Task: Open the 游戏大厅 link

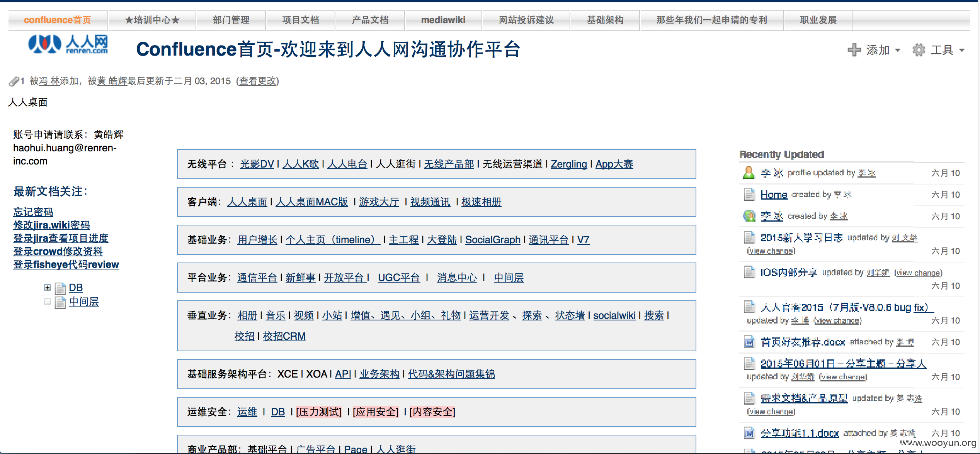Action: [379, 202]
